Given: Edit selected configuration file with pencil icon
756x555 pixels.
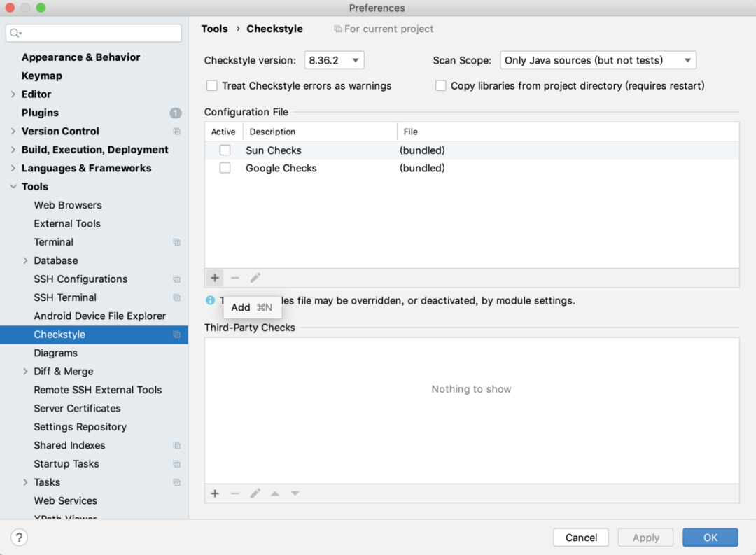Looking at the screenshot, I should 255,278.
